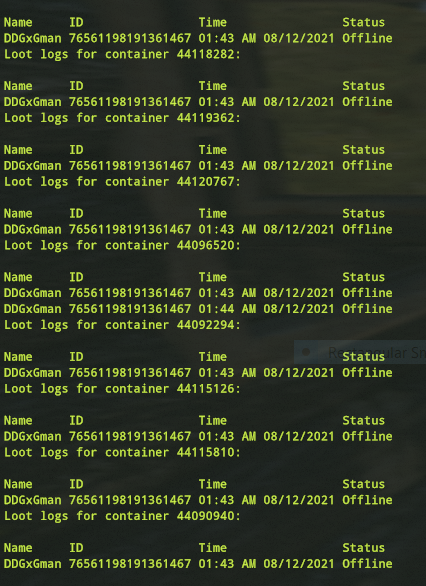Click the Loot logs container 44115810 line

click(122, 453)
